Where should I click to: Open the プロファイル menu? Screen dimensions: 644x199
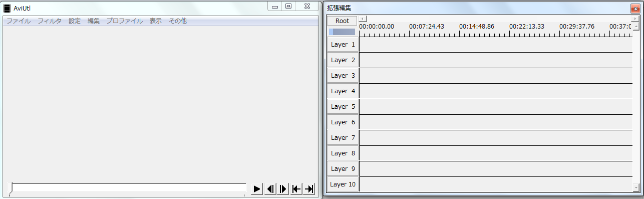point(125,21)
